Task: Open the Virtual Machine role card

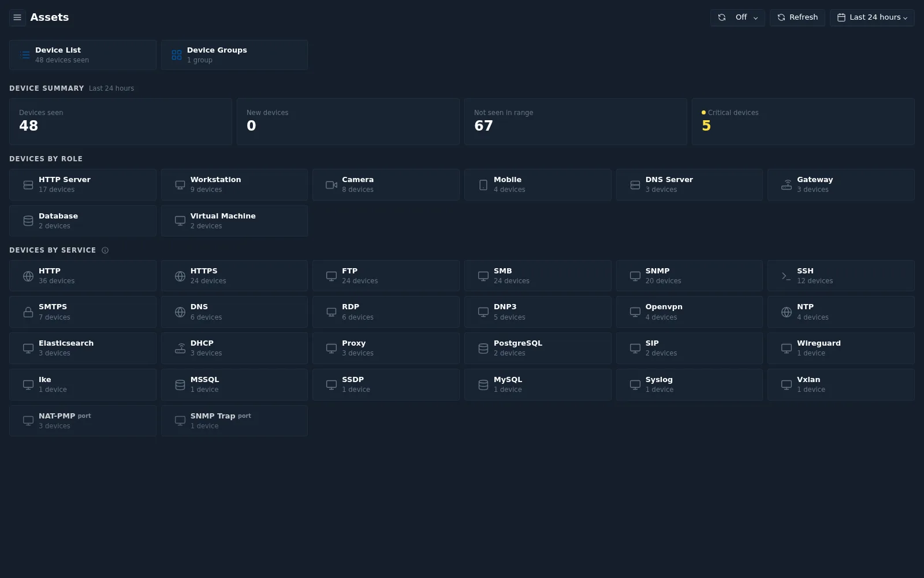Action: point(234,221)
